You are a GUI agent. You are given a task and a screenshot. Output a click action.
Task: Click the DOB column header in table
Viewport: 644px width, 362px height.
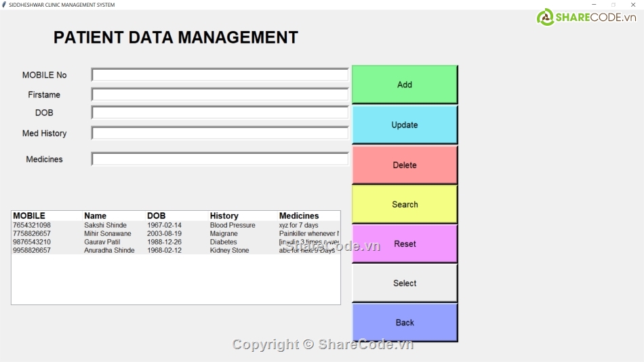(x=156, y=216)
